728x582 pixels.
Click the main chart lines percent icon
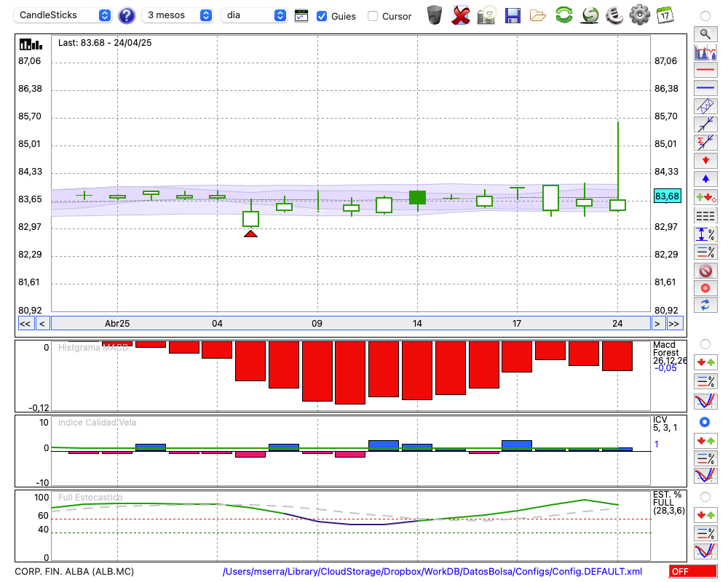click(705, 252)
